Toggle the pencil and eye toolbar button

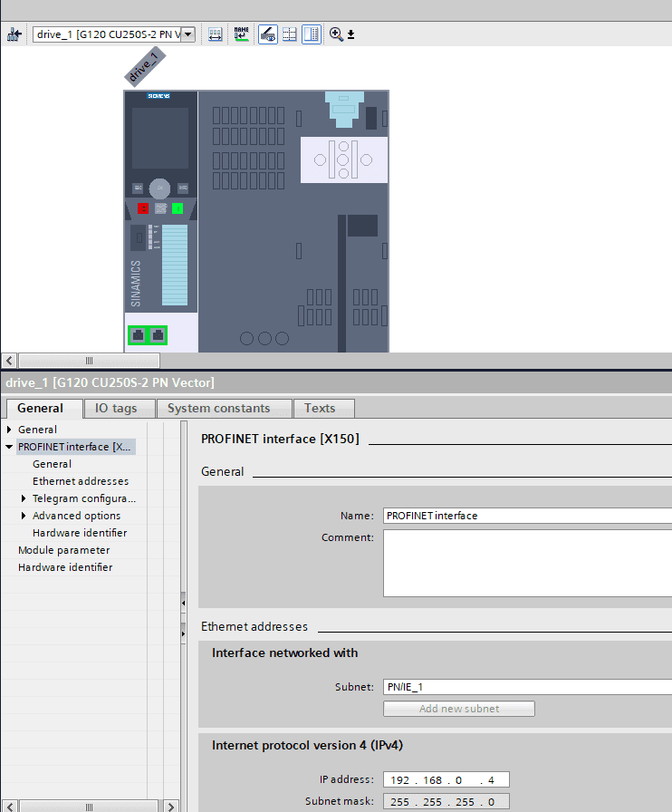[x=268, y=34]
